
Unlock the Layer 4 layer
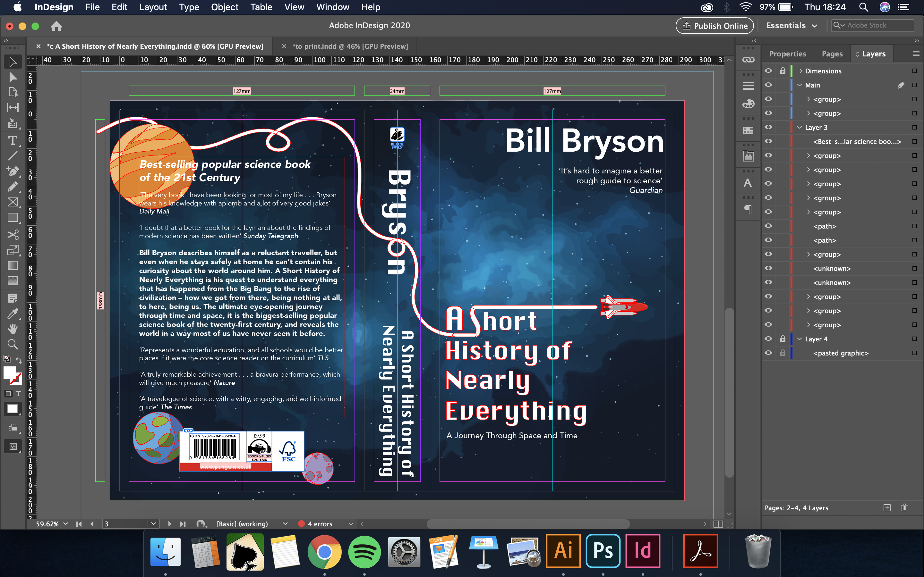point(783,339)
